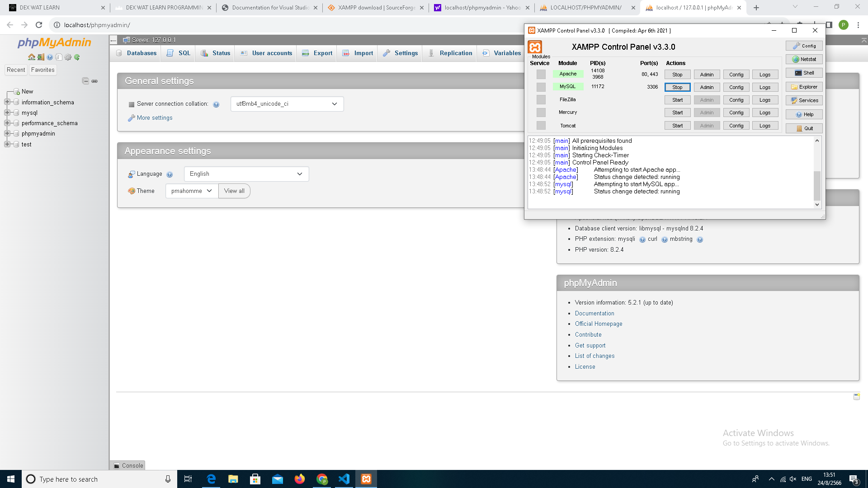The width and height of the screenshot is (868, 488).
Task: Click More settings link
Action: [x=155, y=118]
